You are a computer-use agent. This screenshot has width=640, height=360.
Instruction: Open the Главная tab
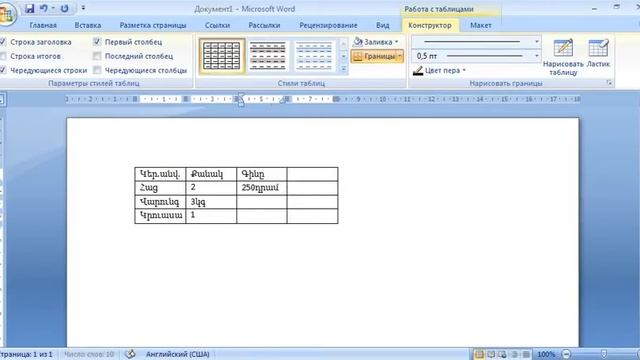(x=43, y=25)
